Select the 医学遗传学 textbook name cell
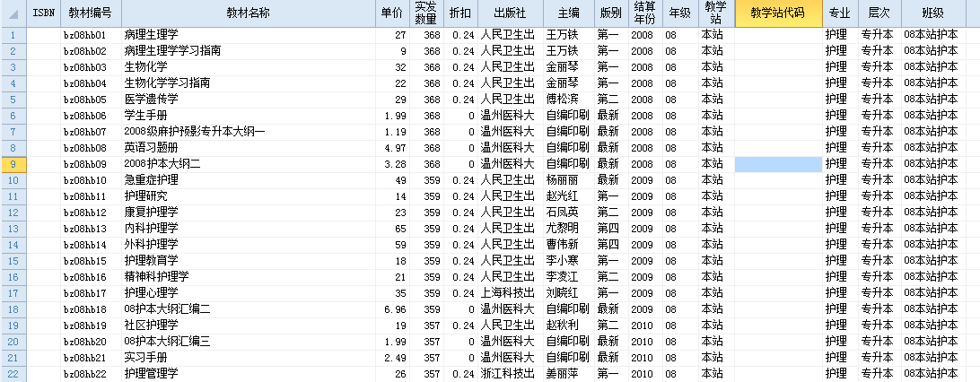980x382 pixels. point(248,100)
